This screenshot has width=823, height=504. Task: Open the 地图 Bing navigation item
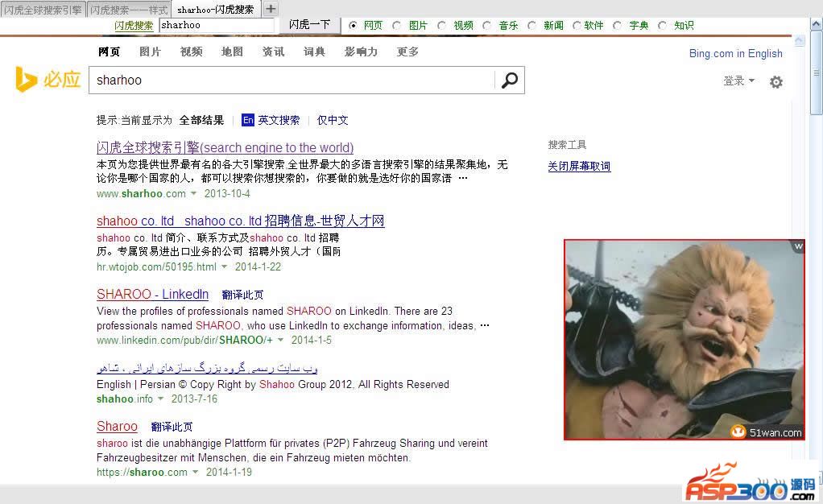click(x=232, y=52)
